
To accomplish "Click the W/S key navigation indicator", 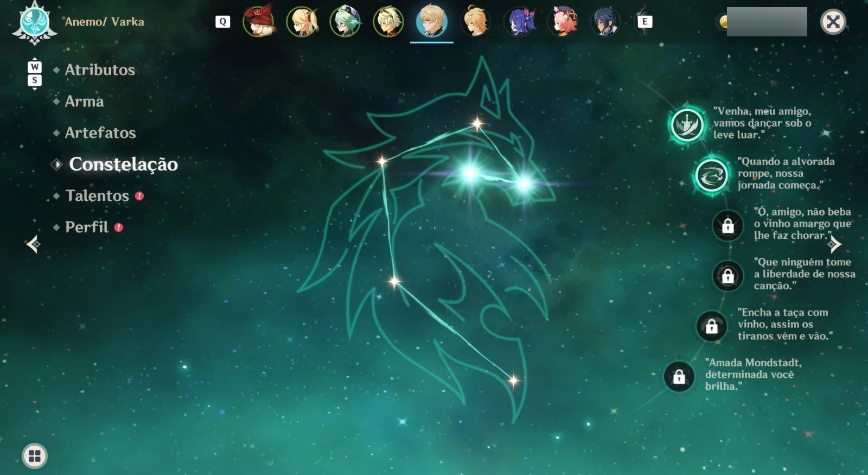I will click(x=34, y=73).
